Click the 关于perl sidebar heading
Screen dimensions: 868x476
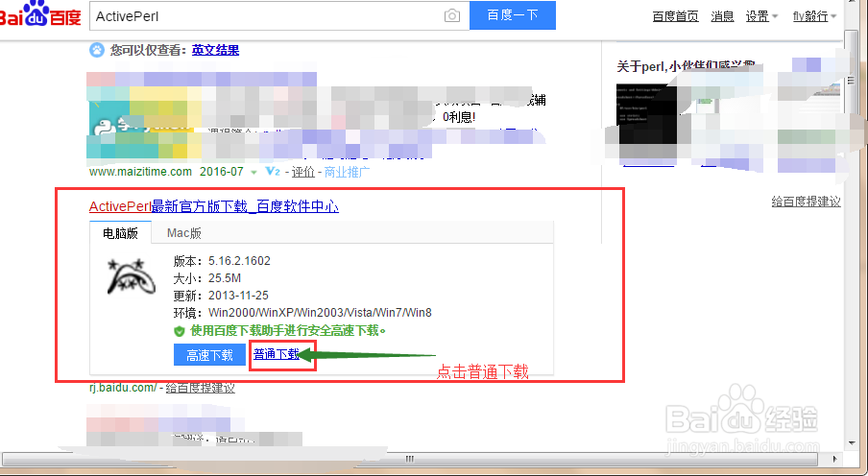point(686,66)
